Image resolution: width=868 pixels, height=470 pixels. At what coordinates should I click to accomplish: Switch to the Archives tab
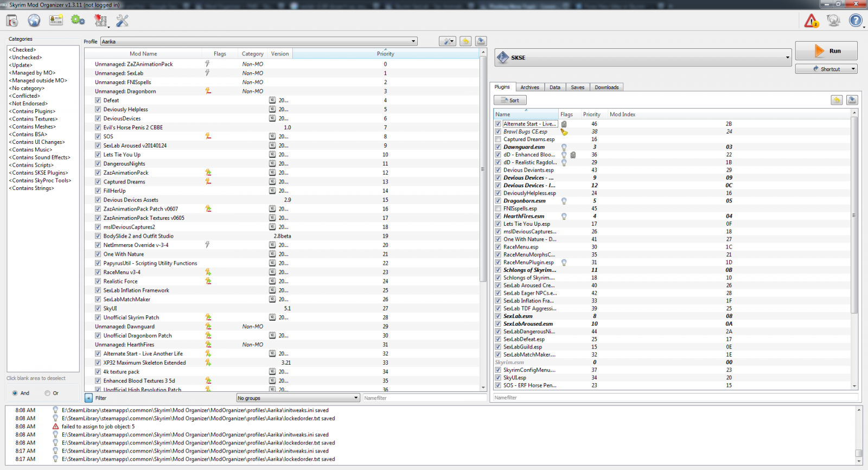529,87
